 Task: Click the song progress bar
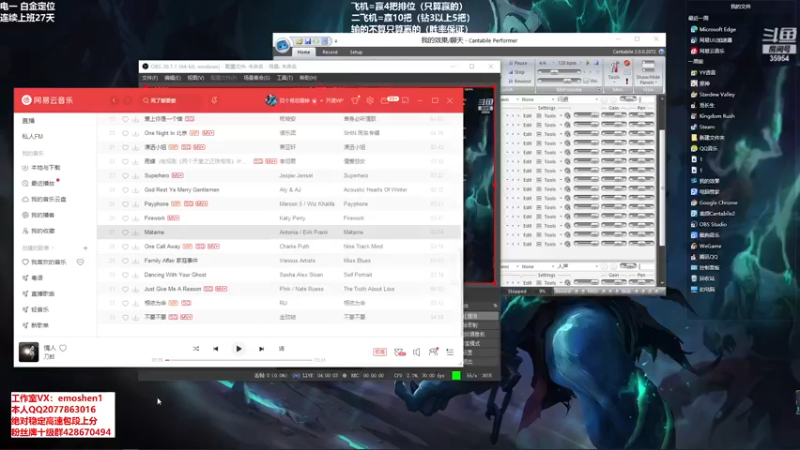pos(238,360)
